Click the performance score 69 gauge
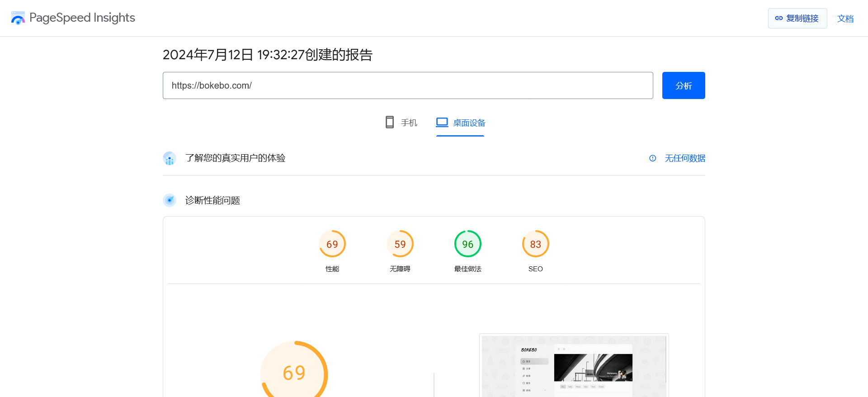 coord(332,244)
